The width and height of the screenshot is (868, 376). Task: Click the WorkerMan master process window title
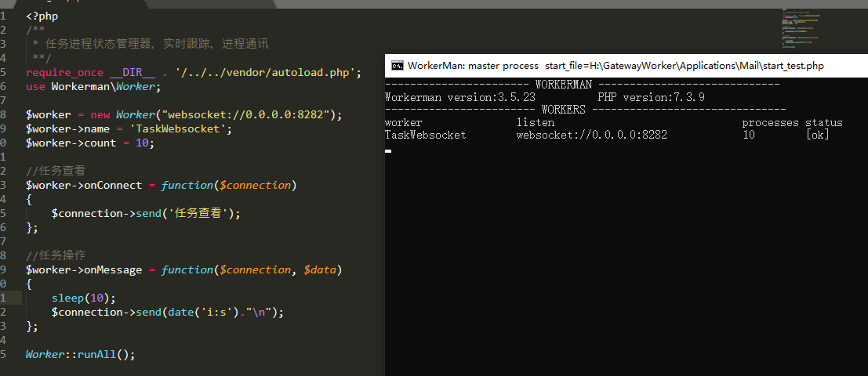[x=616, y=66]
